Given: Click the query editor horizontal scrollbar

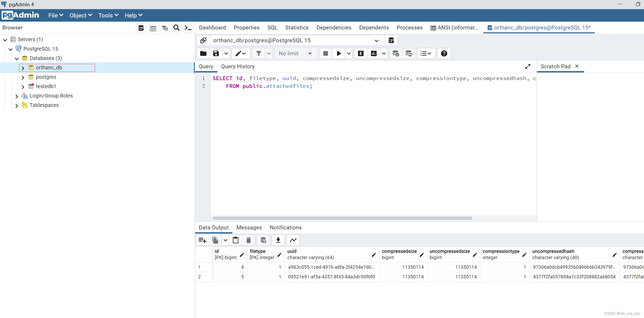Looking at the screenshot, I should click(342, 218).
